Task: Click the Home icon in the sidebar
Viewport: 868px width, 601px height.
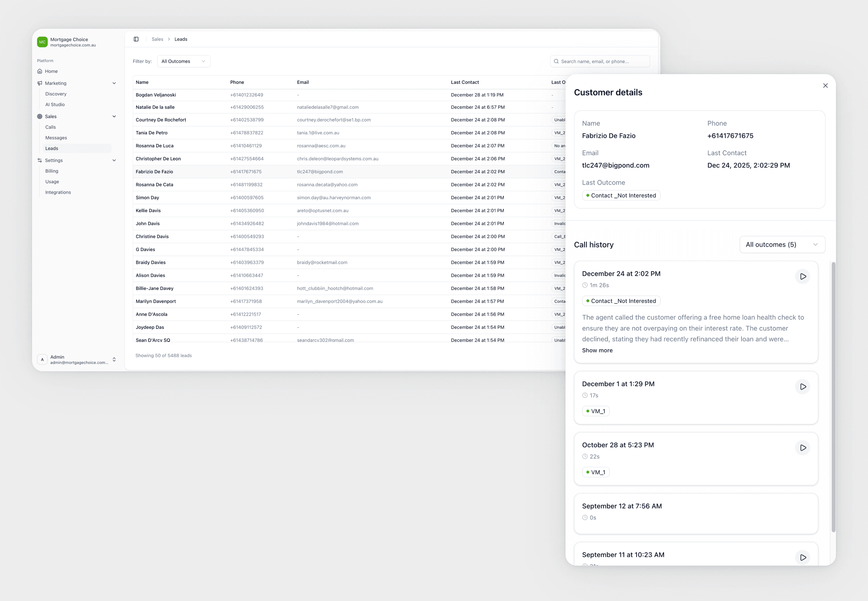Action: 40,71
